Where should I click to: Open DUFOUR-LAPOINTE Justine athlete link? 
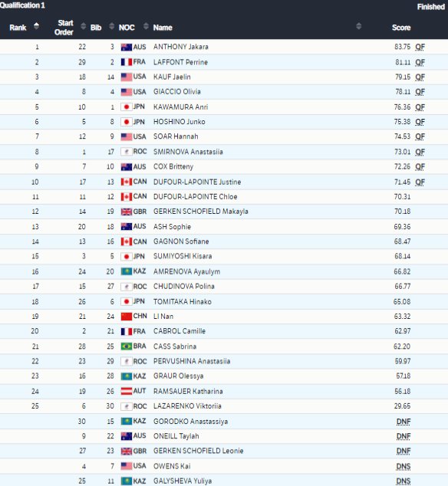(197, 182)
